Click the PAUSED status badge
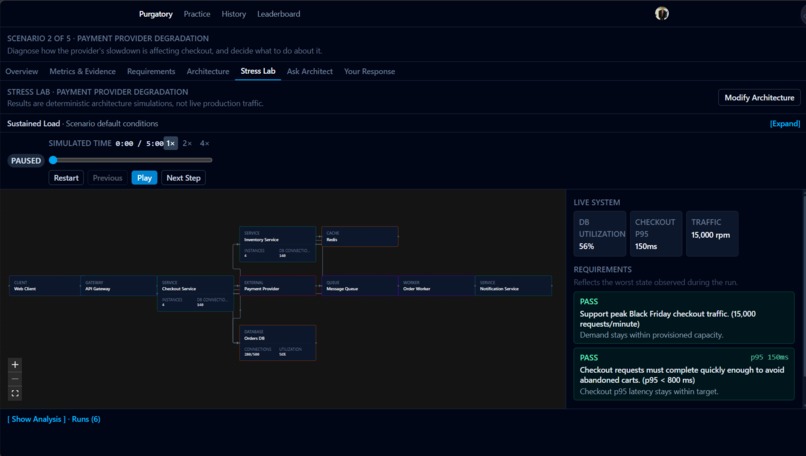The image size is (806, 456). coord(26,161)
